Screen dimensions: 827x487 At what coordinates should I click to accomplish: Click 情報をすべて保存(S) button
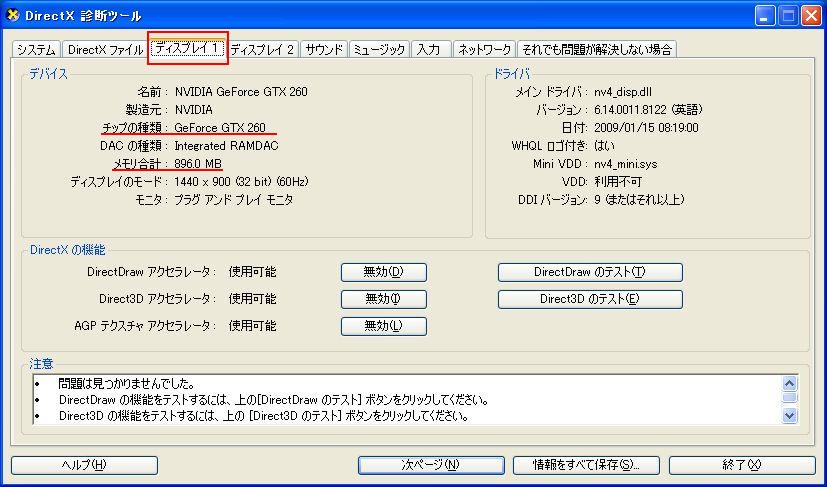tap(586, 465)
